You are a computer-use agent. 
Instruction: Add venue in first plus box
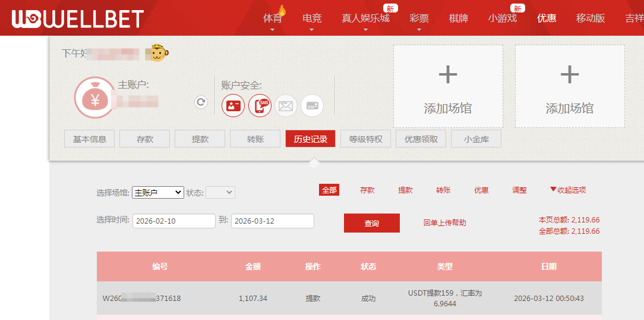[x=448, y=86]
